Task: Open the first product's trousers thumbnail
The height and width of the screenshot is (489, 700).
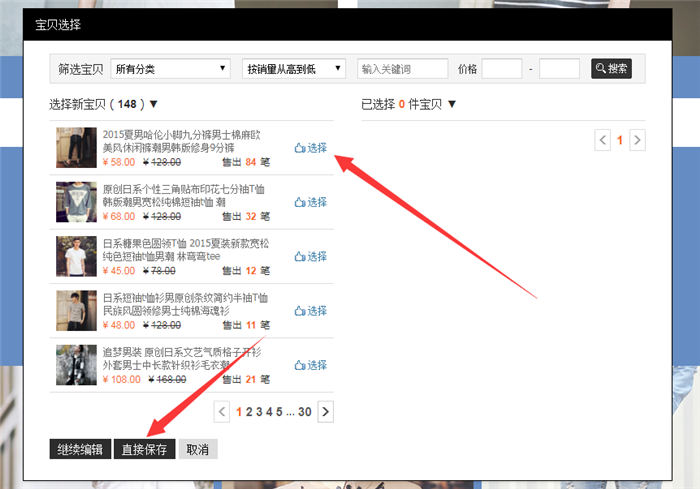Action: point(76,148)
